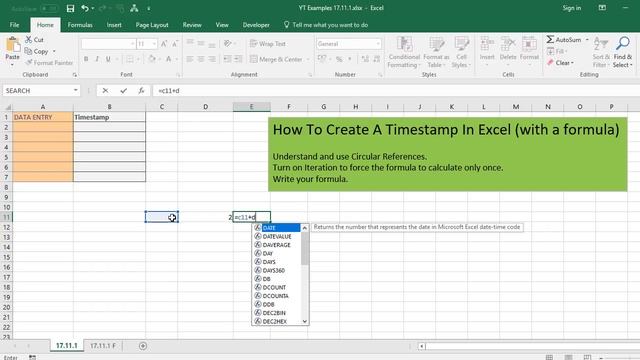Image resolution: width=640 pixels, height=360 pixels.
Task: Select DATE from autocomplete list
Action: [x=277, y=228]
